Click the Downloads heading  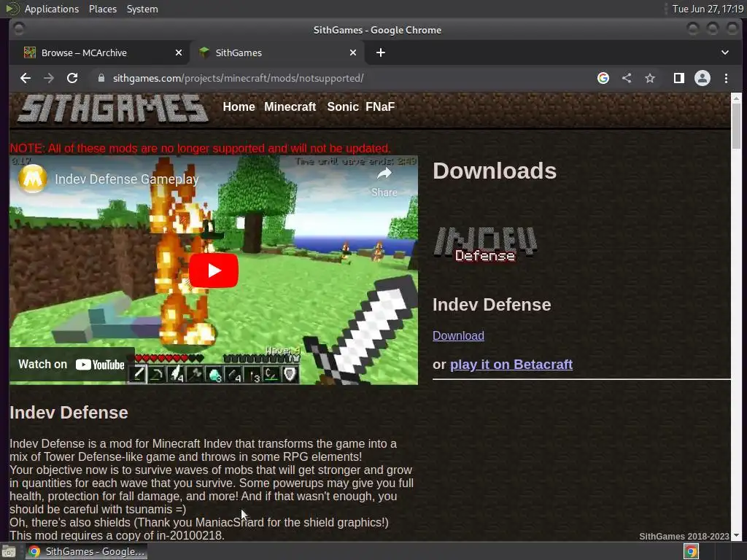point(495,171)
